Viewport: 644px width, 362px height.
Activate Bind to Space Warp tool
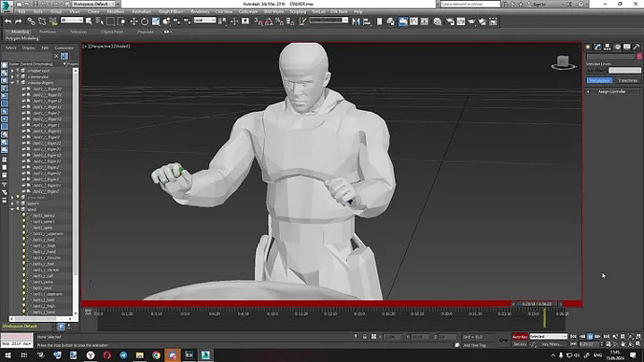(x=53, y=21)
